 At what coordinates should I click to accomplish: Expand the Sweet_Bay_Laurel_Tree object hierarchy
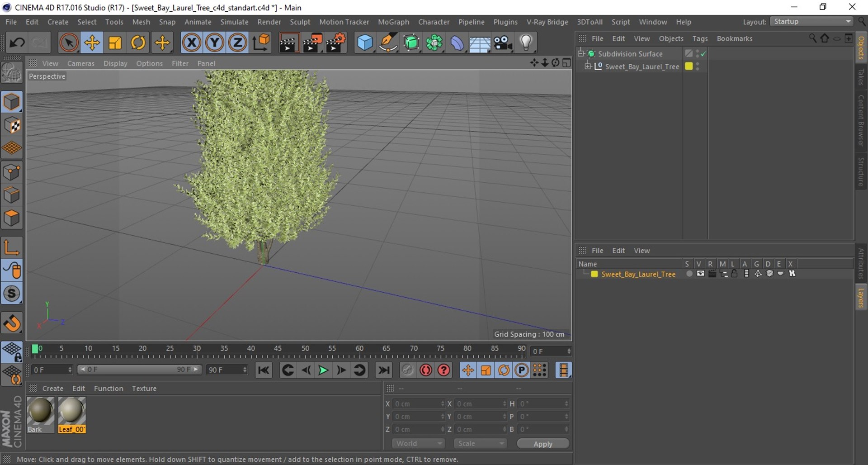coord(588,66)
